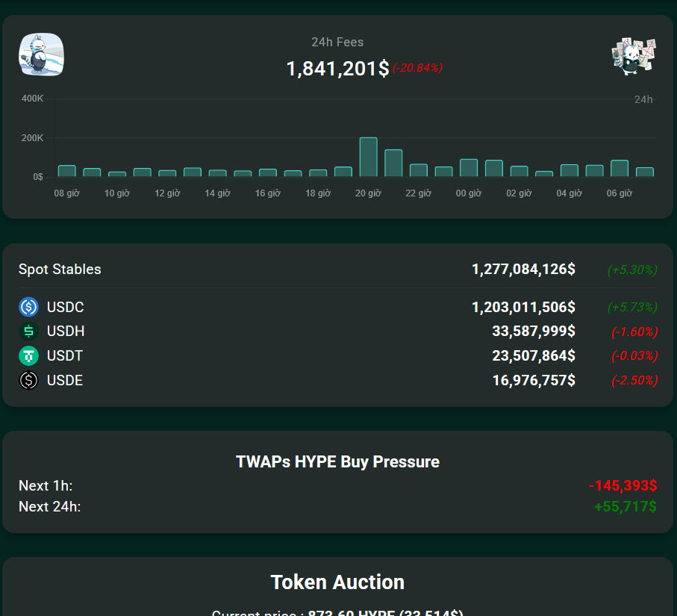Click the green USDH token icon
This screenshot has width=677, height=616.
29,332
